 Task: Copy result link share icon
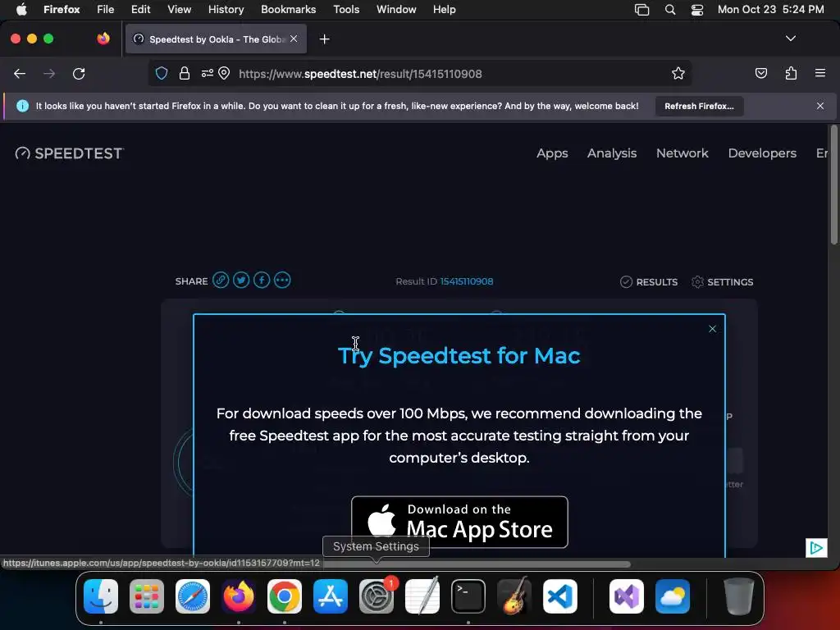coord(221,281)
